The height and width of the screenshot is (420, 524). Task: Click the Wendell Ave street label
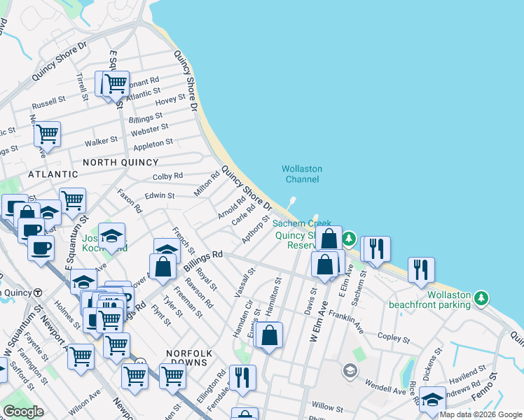[x=385, y=387]
